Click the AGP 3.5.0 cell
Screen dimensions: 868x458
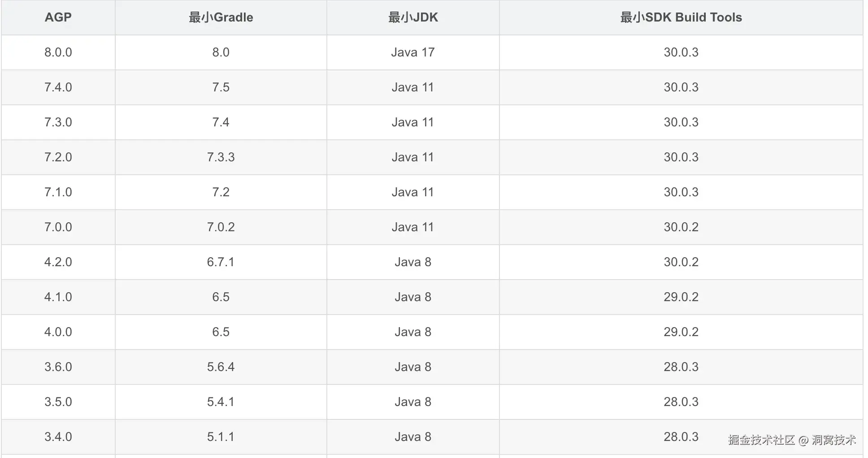58,402
